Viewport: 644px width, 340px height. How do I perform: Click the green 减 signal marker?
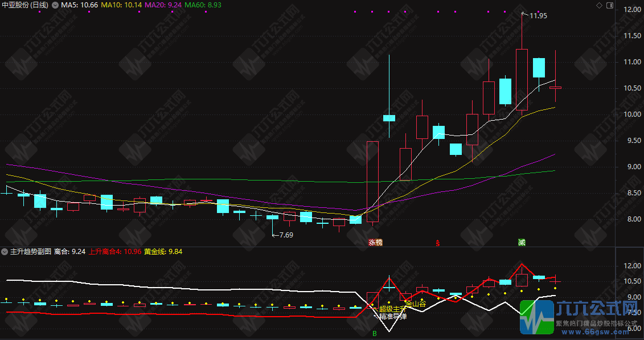pos(522,242)
